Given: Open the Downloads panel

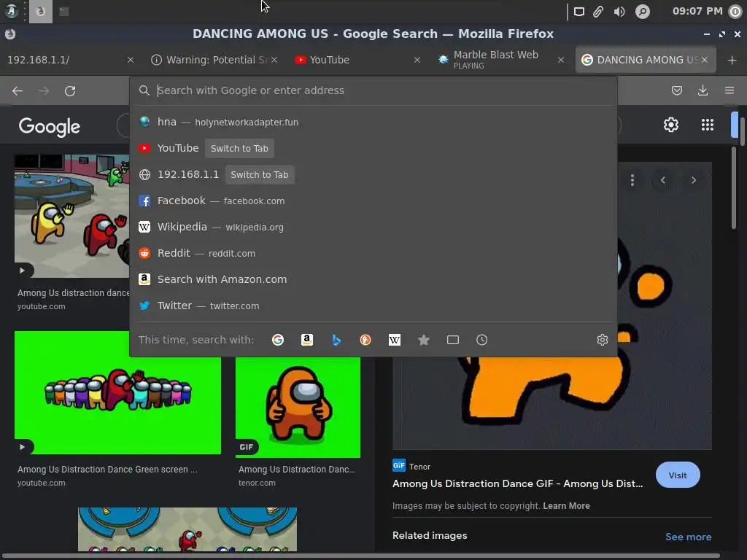Looking at the screenshot, I should pyautogui.click(x=703, y=90).
